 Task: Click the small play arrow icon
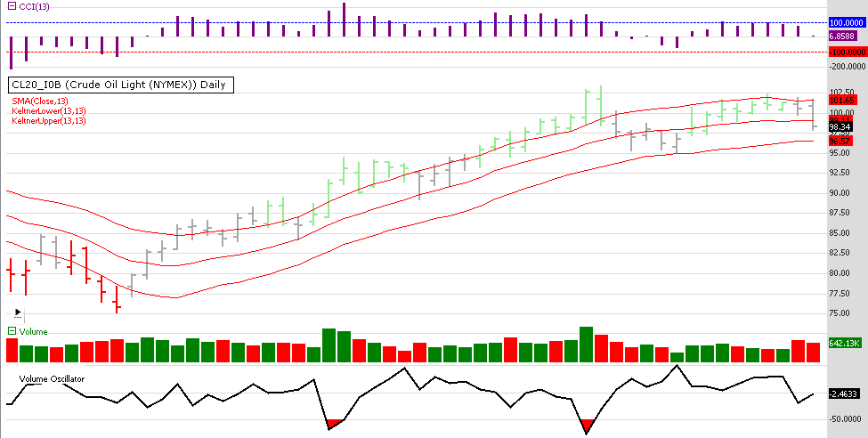coord(17,313)
